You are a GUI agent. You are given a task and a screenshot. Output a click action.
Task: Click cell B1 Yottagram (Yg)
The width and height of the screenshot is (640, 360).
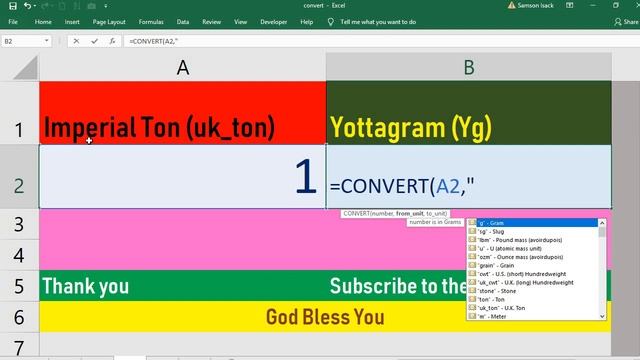pyautogui.click(x=469, y=113)
